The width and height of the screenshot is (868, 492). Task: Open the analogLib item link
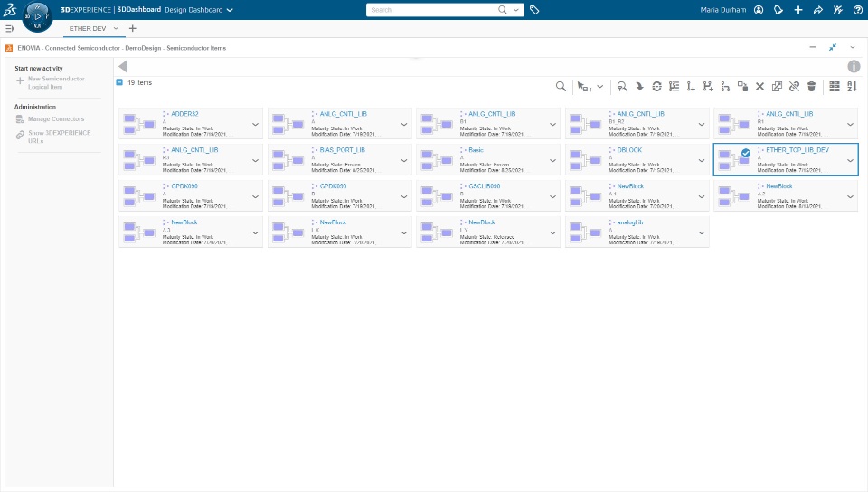630,222
